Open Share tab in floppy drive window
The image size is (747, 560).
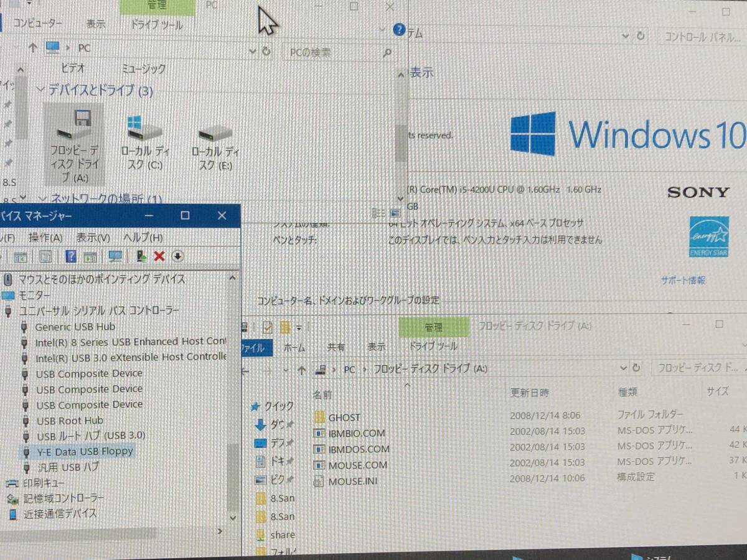click(x=336, y=348)
